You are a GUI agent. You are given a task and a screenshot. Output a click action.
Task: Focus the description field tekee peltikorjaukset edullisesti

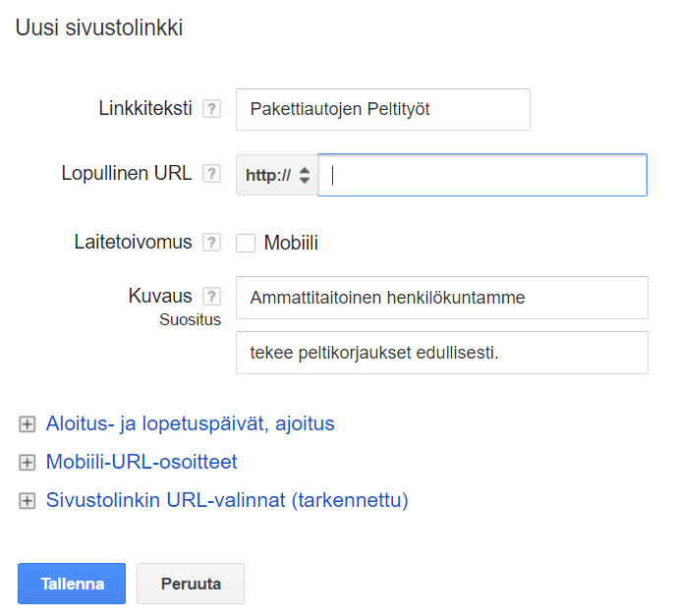tap(442, 353)
